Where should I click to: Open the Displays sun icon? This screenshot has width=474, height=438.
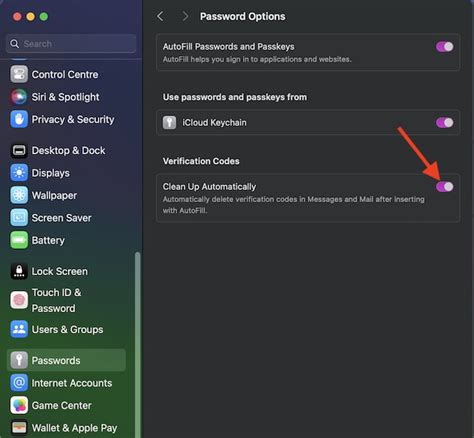click(19, 173)
